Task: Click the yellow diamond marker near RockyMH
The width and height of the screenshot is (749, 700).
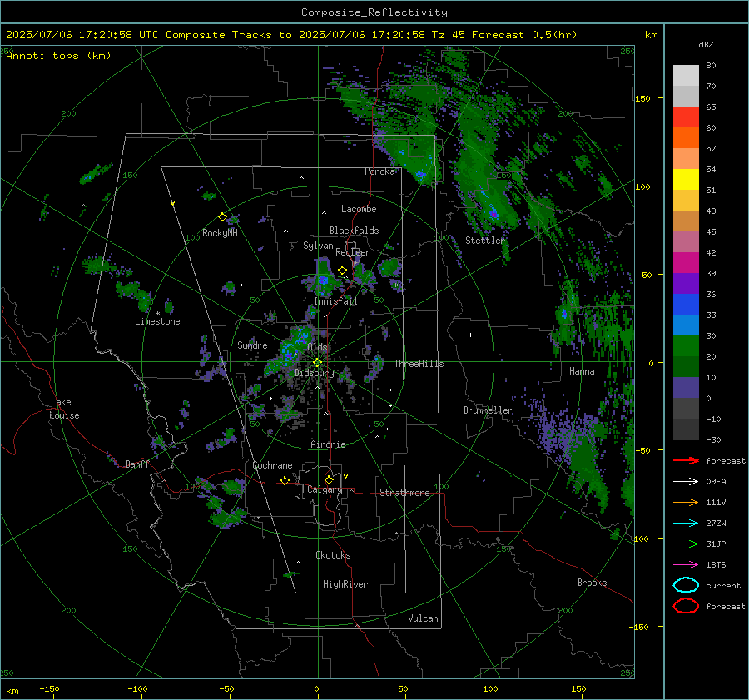Action: point(222,217)
